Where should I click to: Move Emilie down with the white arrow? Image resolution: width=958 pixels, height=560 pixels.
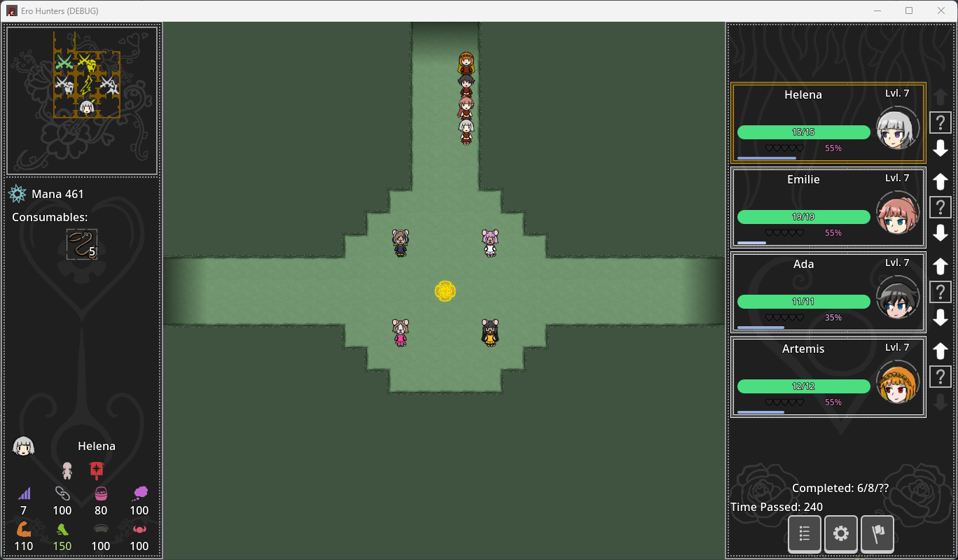[x=940, y=232]
